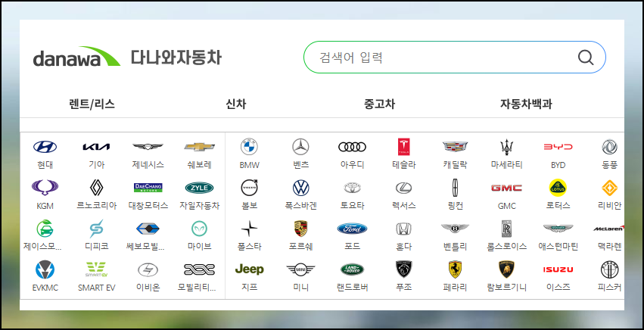Click the 다나와자동차 site title

(x=176, y=57)
